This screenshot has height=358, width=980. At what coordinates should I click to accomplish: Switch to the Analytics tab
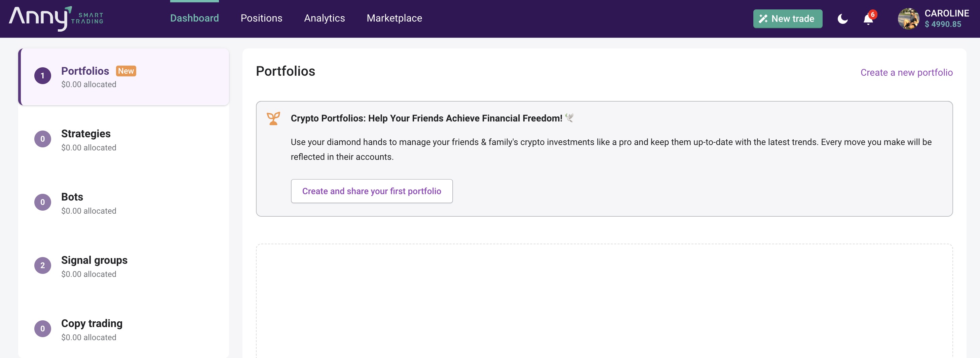pos(324,18)
